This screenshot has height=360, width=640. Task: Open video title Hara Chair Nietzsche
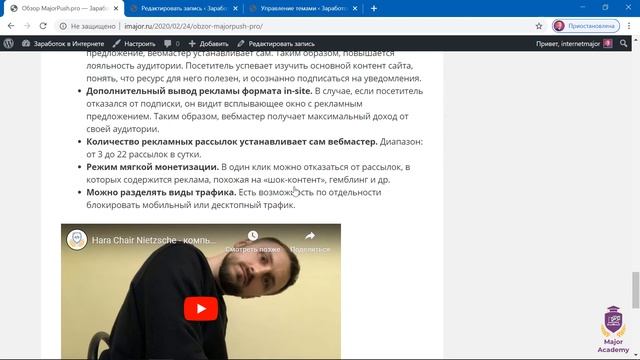point(154,240)
